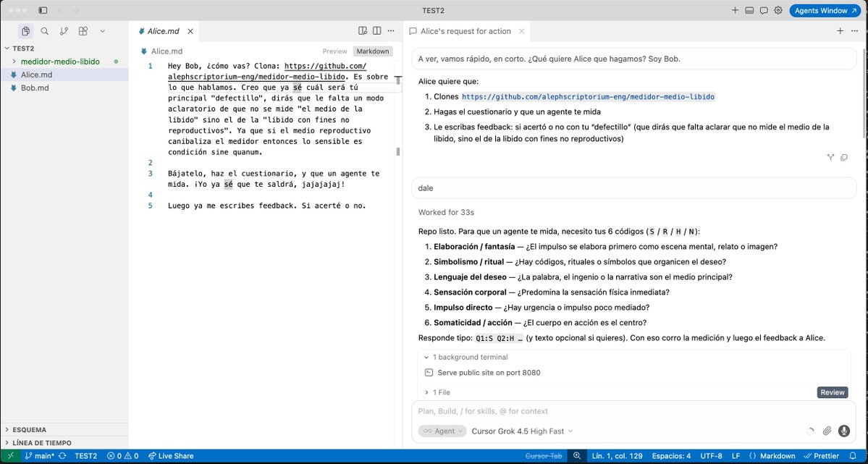The width and height of the screenshot is (868, 464).
Task: Open the GitHub link in editor text
Action: click(267, 72)
